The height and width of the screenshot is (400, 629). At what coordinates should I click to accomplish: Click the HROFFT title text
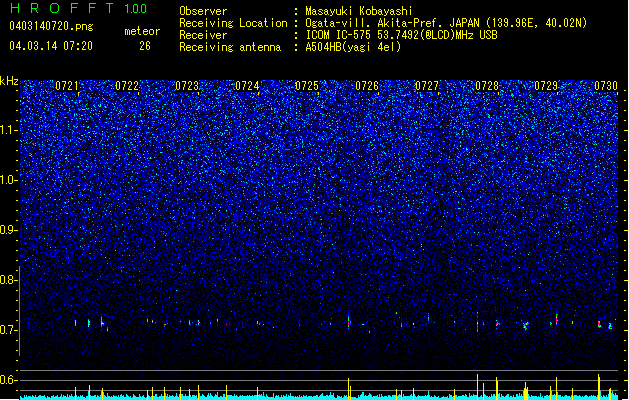(x=62, y=8)
